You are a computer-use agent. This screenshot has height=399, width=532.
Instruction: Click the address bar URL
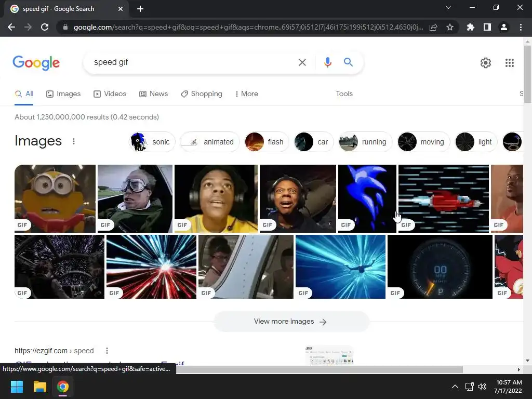click(x=248, y=27)
